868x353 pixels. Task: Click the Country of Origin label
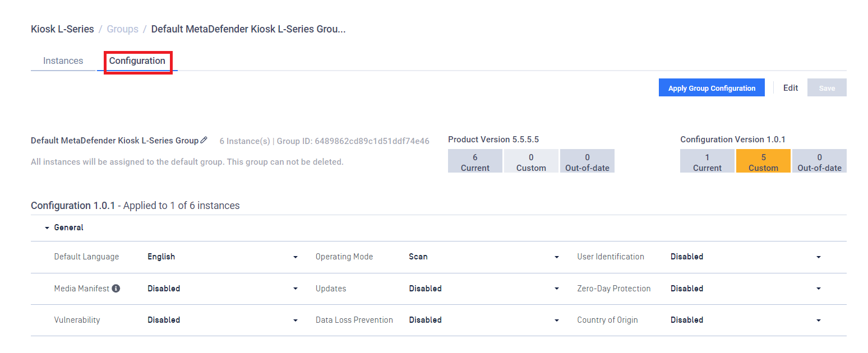[607, 320]
